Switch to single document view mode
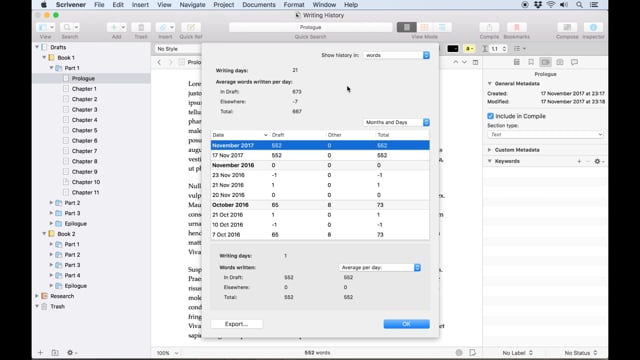The width and height of the screenshot is (640, 360). pos(407,27)
